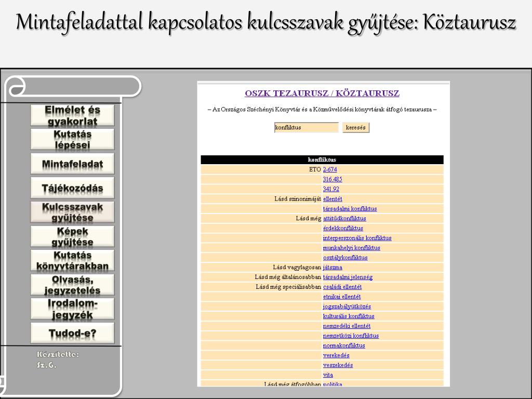Focus the search field containing konfliktus

point(307,128)
